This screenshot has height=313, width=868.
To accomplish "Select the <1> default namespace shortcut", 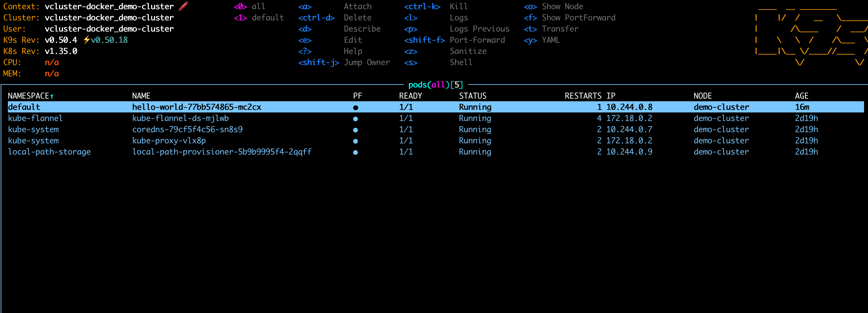I will pyautogui.click(x=259, y=17).
